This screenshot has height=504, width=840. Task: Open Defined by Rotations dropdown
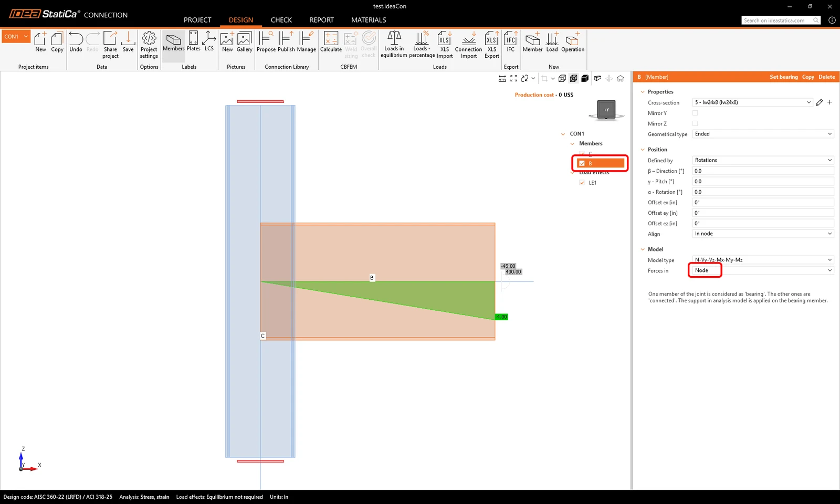(763, 160)
